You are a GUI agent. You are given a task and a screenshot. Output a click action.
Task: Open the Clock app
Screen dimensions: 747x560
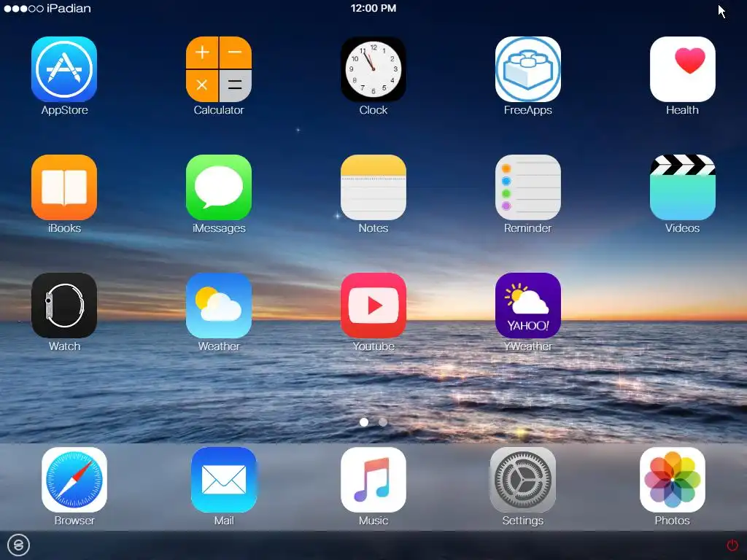tap(373, 69)
